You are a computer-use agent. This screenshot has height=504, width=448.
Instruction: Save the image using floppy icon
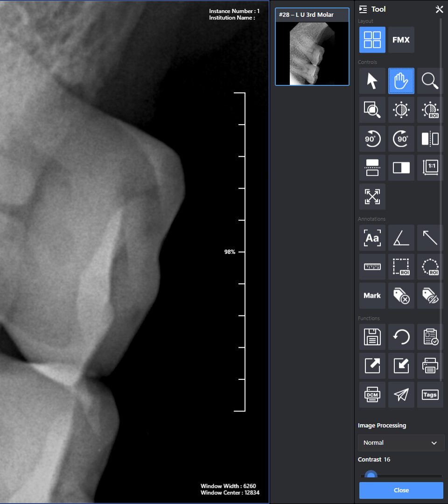(x=372, y=337)
